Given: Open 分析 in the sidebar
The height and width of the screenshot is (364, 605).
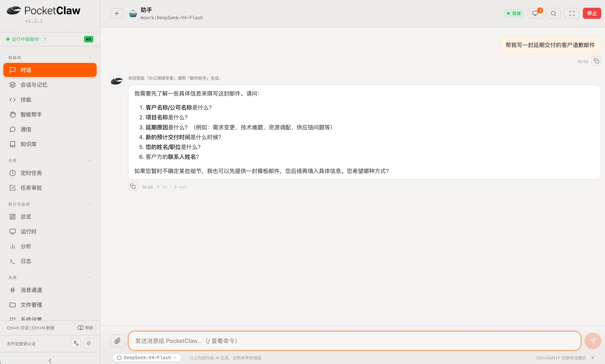Looking at the screenshot, I should (50, 246).
